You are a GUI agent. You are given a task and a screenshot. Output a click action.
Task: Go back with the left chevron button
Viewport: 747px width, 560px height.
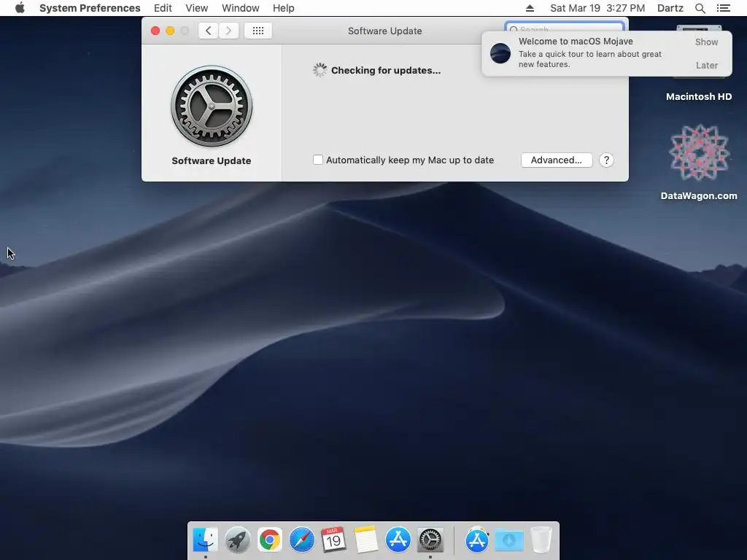pos(208,31)
